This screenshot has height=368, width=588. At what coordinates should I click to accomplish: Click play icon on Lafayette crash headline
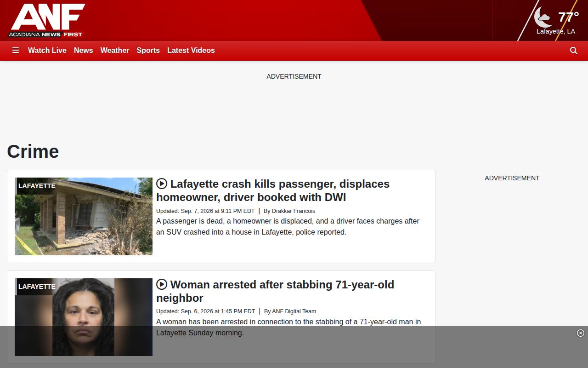coord(162,184)
